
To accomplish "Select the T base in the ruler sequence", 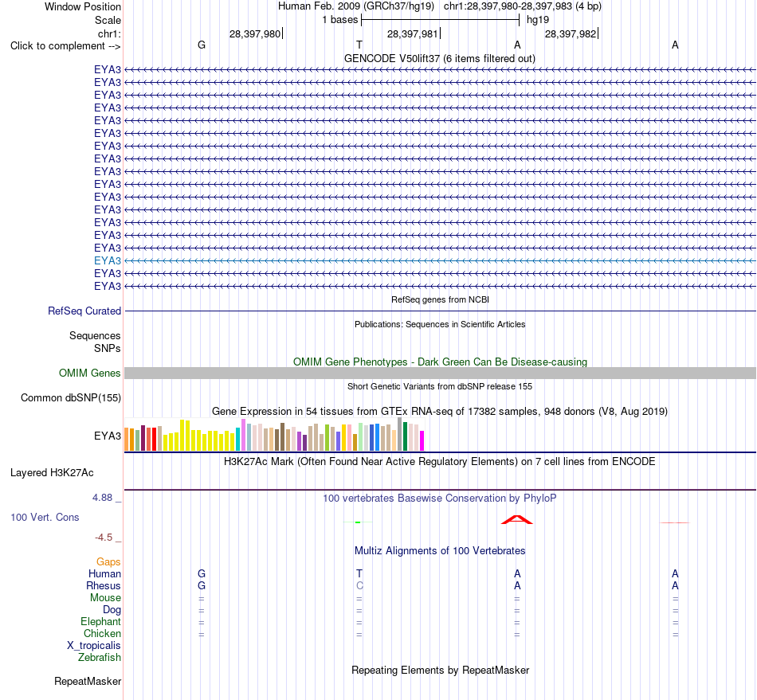I will (359, 45).
